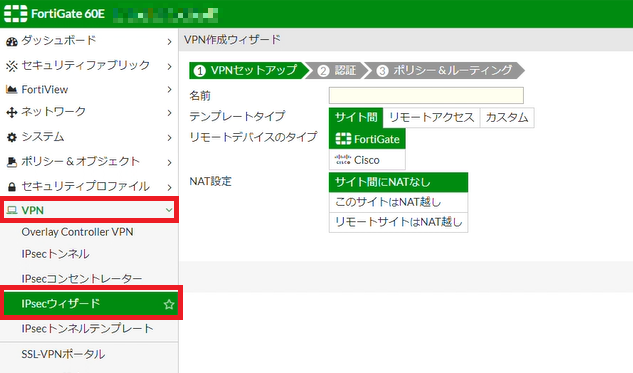The height and width of the screenshot is (373, 633).
Task: Toggle favorite star on IPsecウィザード
Action: tap(169, 304)
